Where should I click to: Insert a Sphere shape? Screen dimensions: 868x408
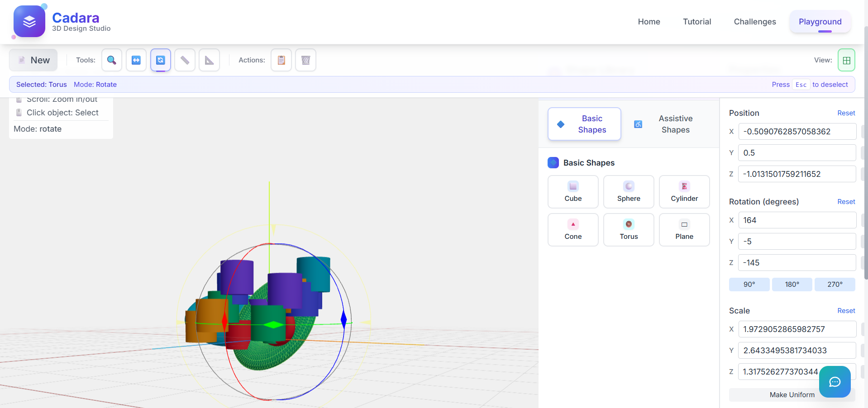click(628, 191)
